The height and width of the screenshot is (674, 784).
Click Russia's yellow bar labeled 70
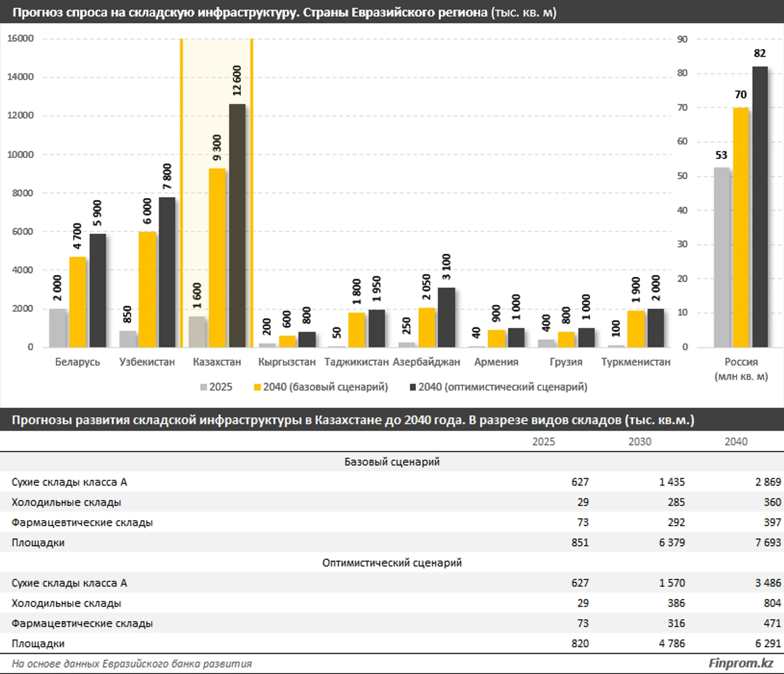(740, 227)
